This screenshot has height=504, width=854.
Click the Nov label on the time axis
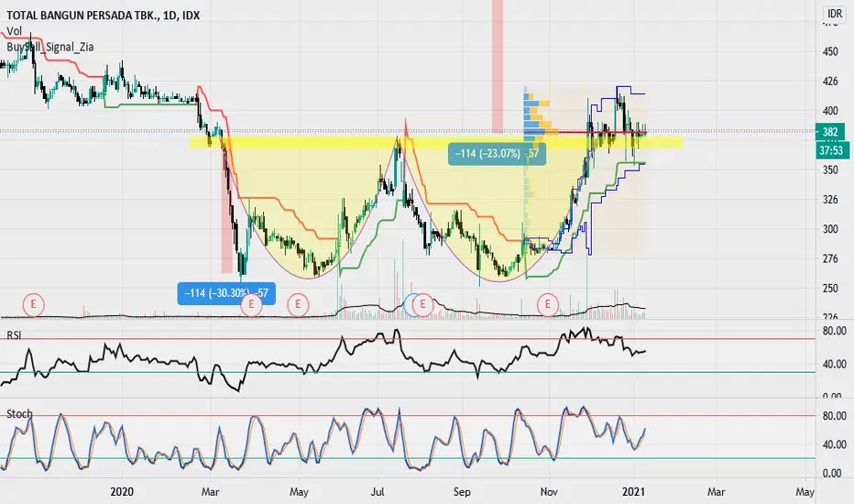549,491
